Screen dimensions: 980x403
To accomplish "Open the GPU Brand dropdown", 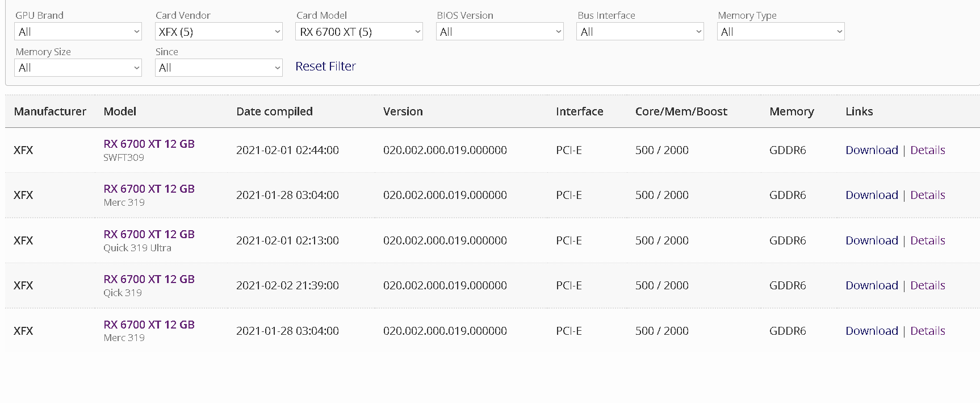I will 78,32.
